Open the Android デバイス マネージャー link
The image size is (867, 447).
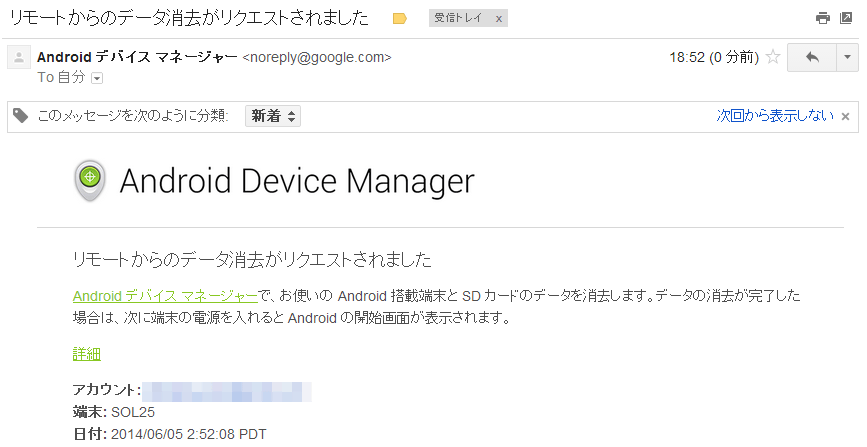(165, 296)
